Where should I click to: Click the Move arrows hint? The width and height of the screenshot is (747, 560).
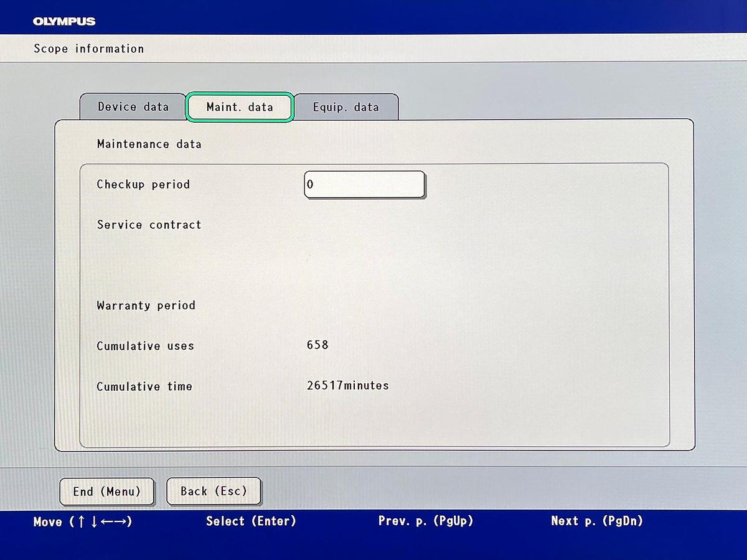point(83,521)
